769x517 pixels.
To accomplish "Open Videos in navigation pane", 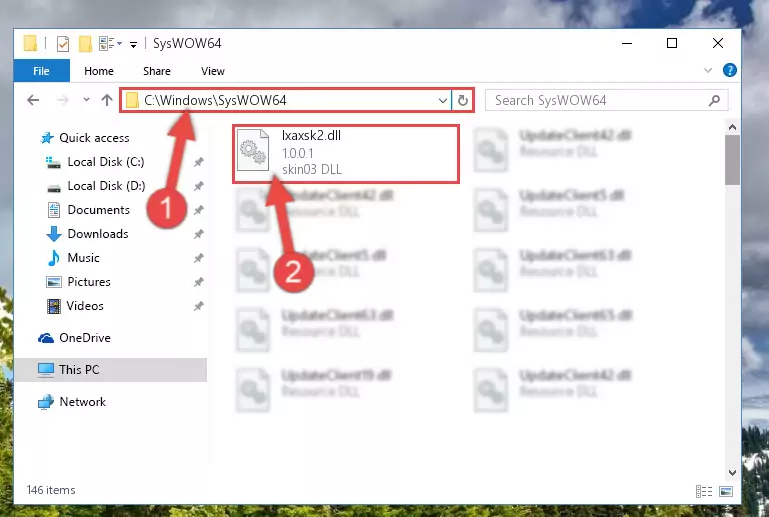I will tap(85, 306).
